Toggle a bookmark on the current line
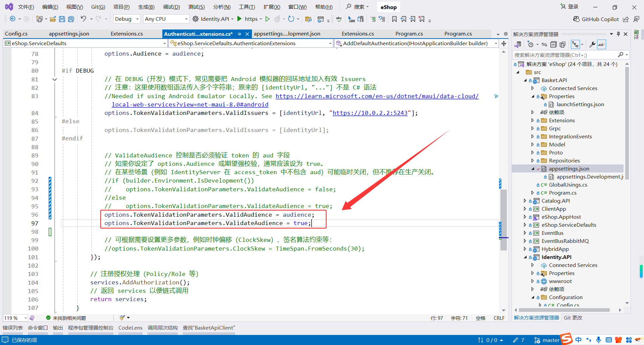 [x=394, y=19]
